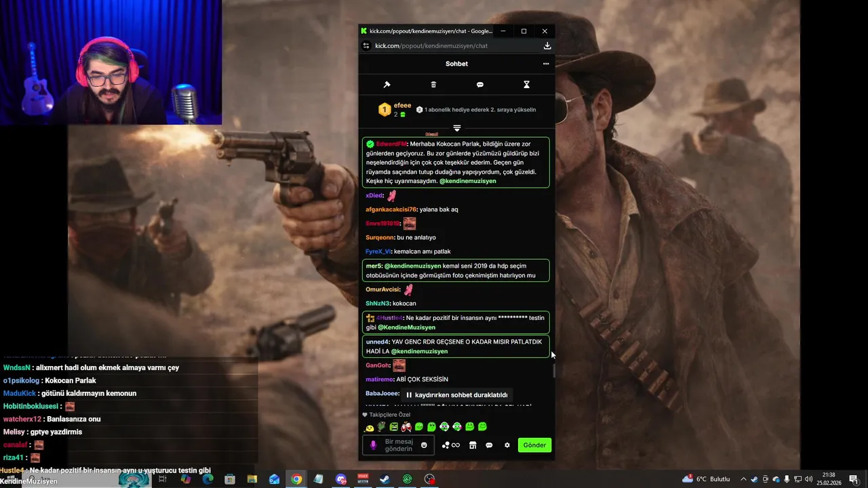
Task: Open the shop storefront icon in chat footer
Action: coord(473,445)
